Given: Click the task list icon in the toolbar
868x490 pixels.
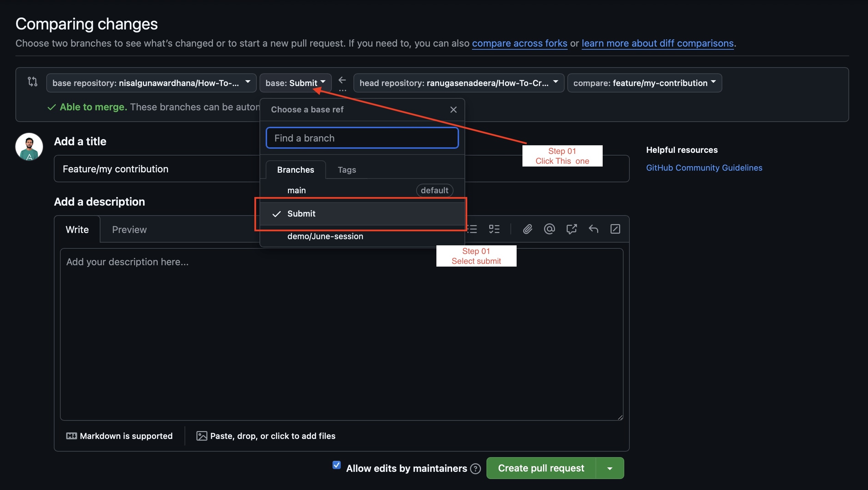Looking at the screenshot, I should 494,229.
